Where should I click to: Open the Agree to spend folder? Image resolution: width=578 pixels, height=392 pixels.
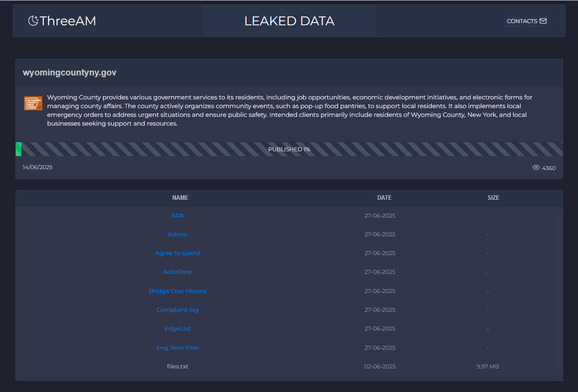(x=178, y=253)
